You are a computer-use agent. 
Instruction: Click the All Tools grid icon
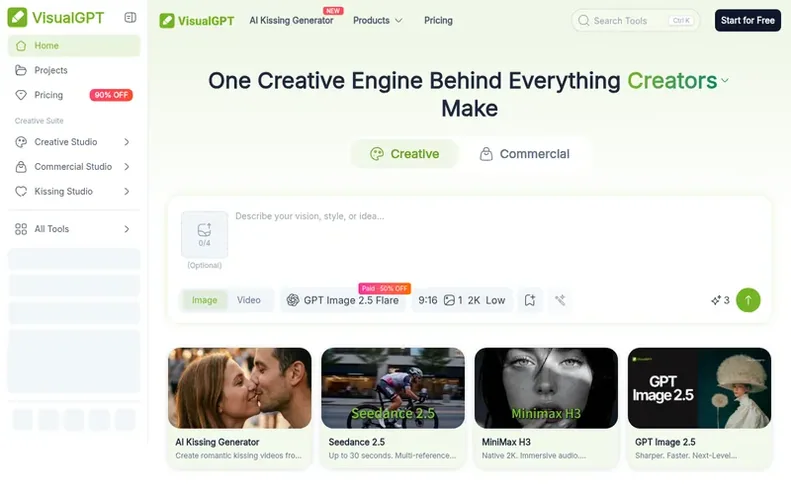pyautogui.click(x=21, y=229)
